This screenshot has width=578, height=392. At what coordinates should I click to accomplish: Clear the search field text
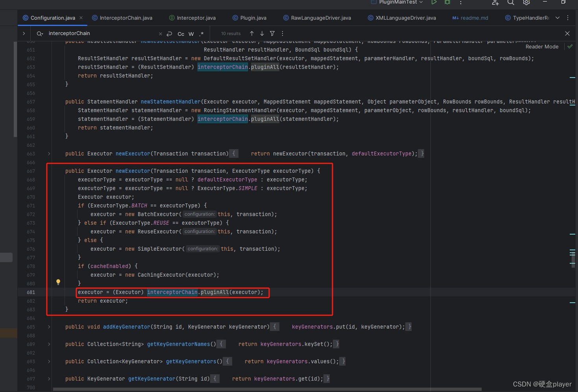click(x=160, y=34)
